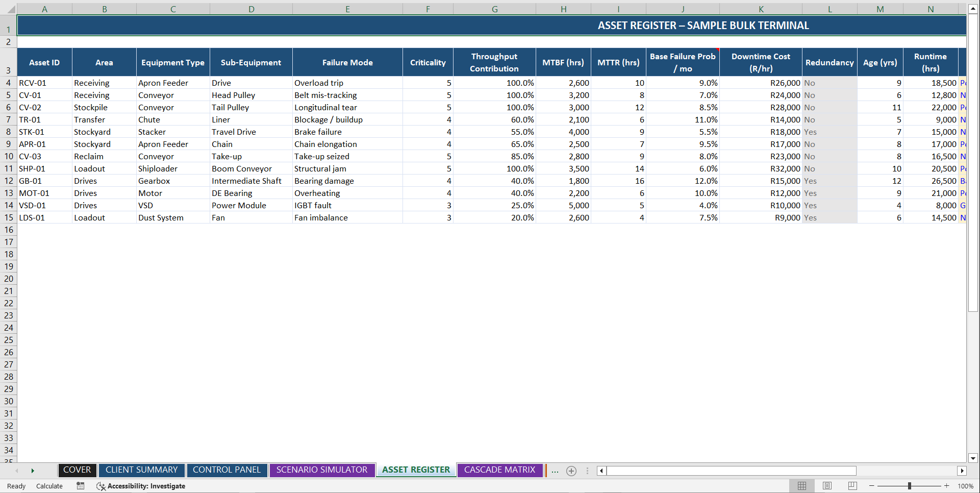The image size is (980, 493).
Task: Add a new worksheet with the plus icon
Action: (x=571, y=471)
